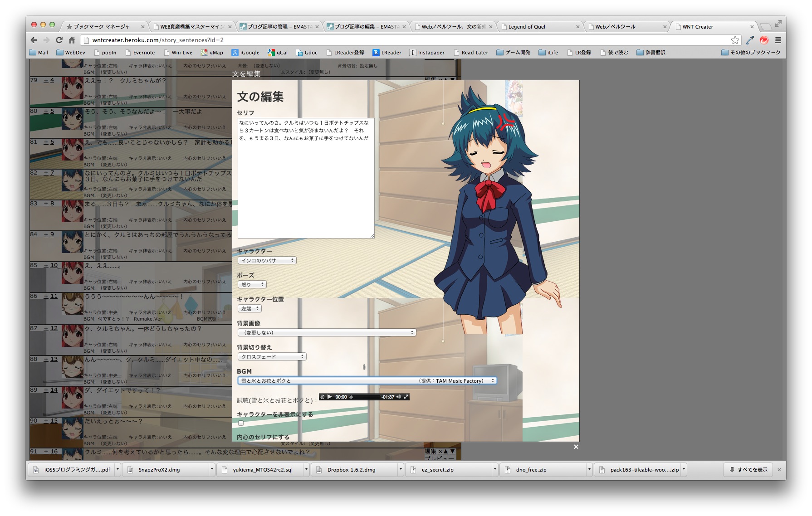This screenshot has height=516, width=812.
Task: Enter fullscreen with the window corner arrows
Action: coord(778,24)
